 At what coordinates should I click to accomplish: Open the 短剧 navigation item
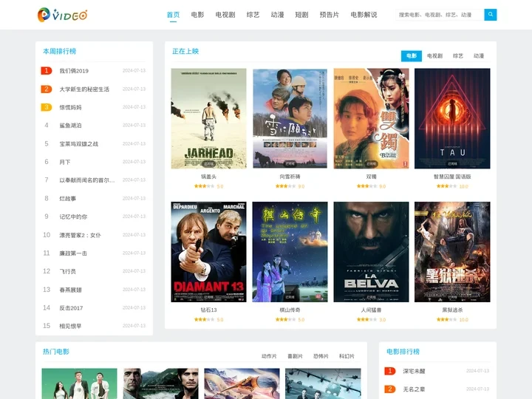click(x=301, y=15)
